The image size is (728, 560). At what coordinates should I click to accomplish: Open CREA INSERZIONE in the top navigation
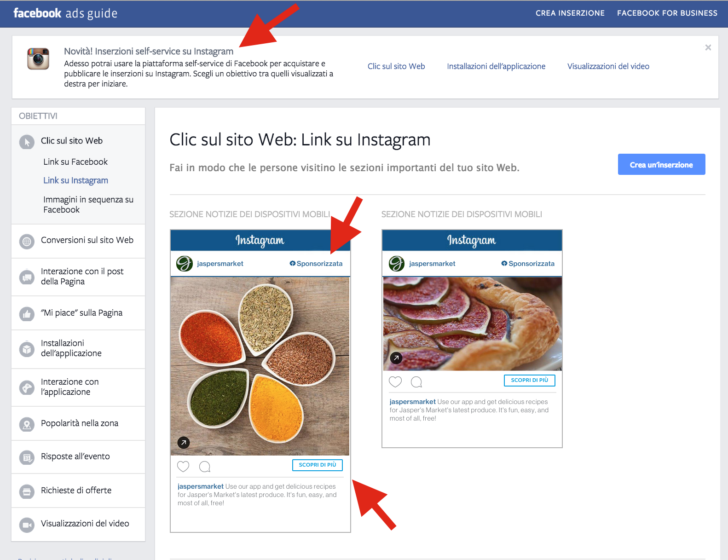click(570, 13)
